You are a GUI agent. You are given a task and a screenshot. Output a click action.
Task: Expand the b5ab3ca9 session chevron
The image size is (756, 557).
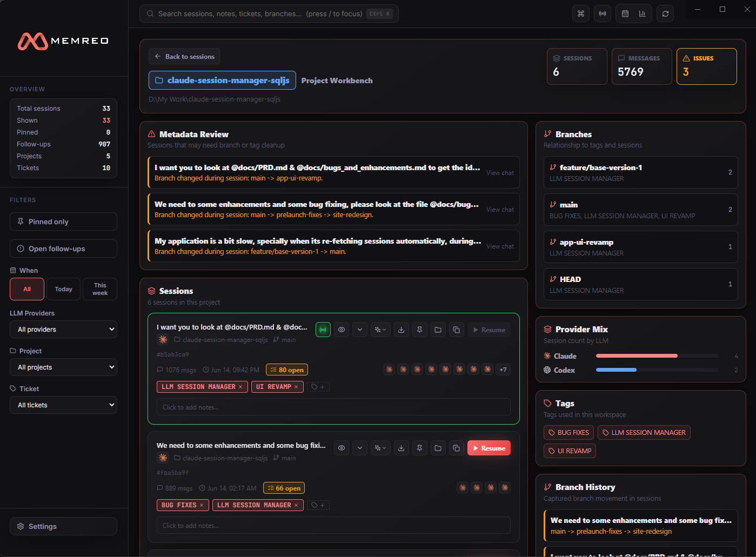pyautogui.click(x=360, y=330)
